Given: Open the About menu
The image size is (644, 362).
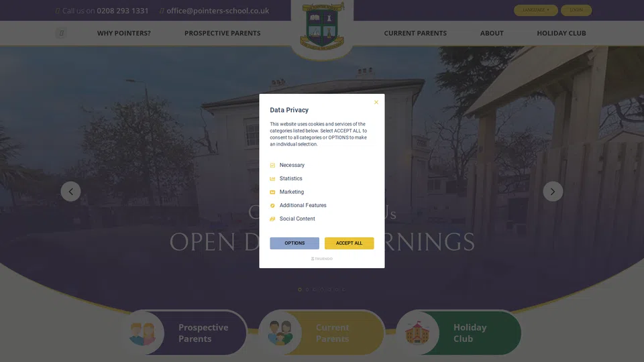Looking at the screenshot, I should point(492,34).
